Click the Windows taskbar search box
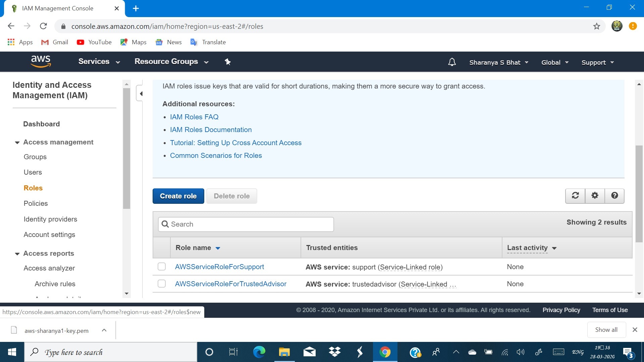Viewport: 644px width, 362px height. [x=111, y=352]
